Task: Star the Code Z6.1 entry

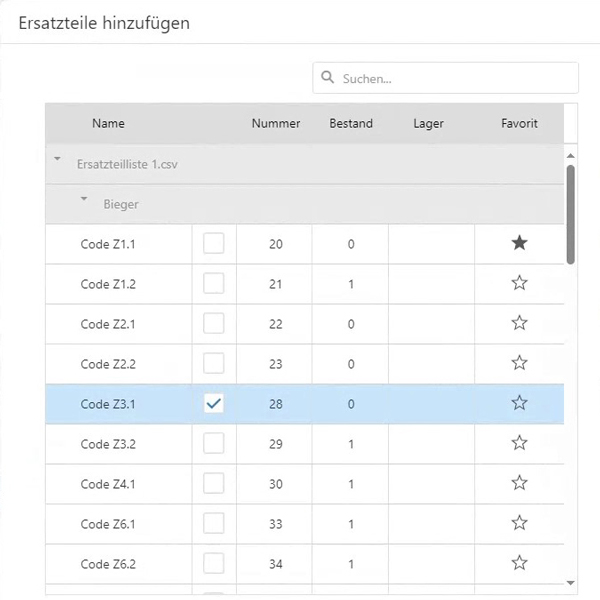Action: pos(519,523)
